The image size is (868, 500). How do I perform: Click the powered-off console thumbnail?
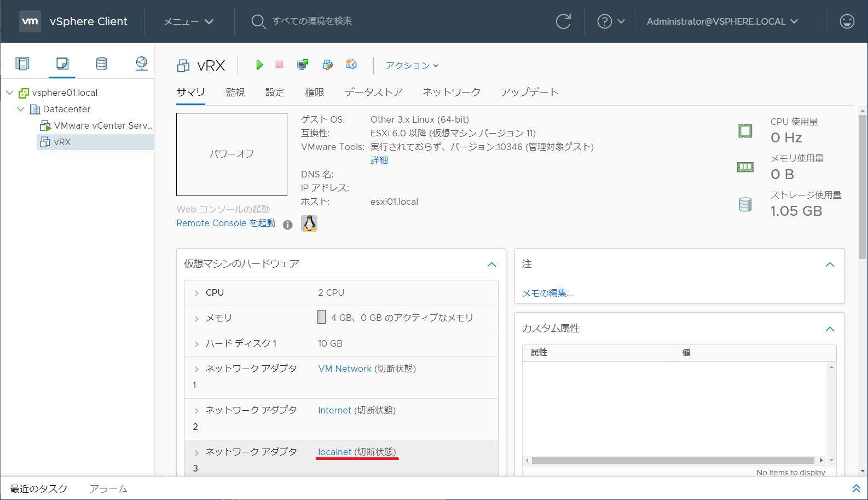coord(232,154)
